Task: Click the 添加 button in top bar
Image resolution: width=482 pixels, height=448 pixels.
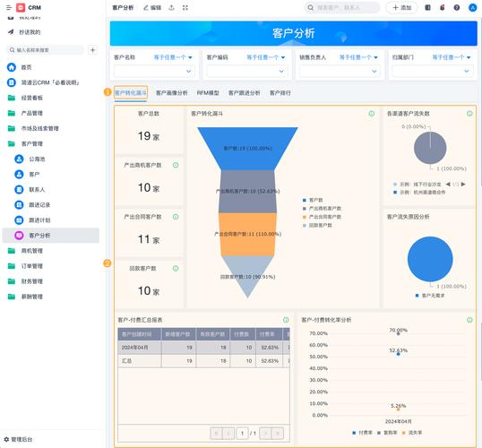Action: click(401, 8)
